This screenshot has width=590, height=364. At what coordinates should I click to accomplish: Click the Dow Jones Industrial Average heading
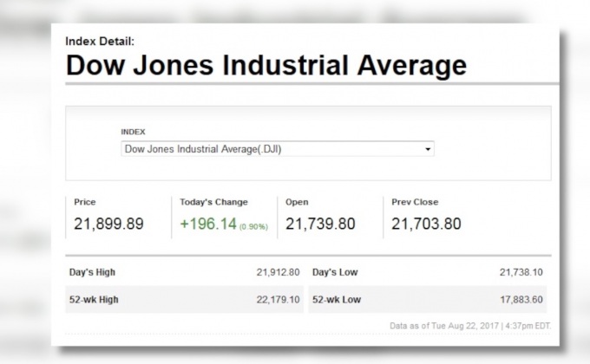[265, 66]
